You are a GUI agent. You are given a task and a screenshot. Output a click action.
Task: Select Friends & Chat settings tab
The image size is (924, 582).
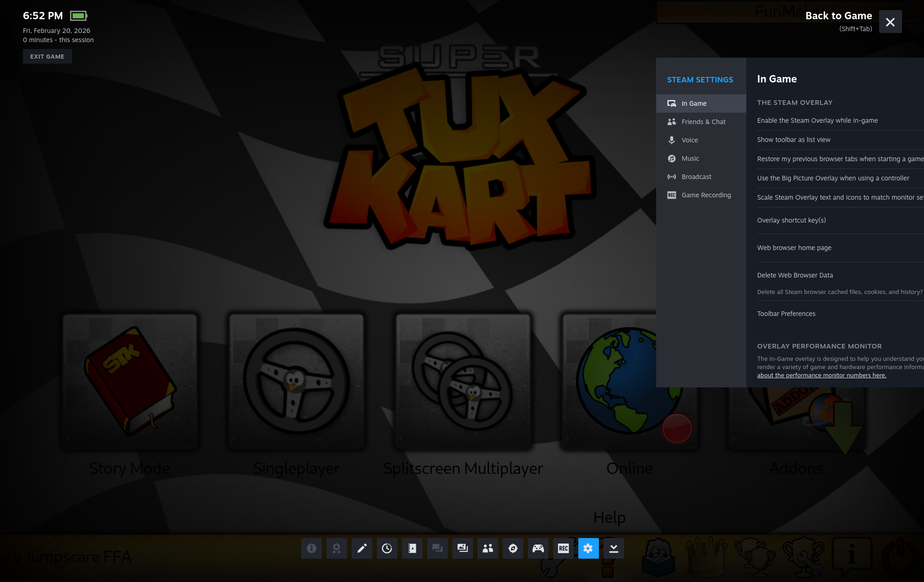[x=703, y=122]
